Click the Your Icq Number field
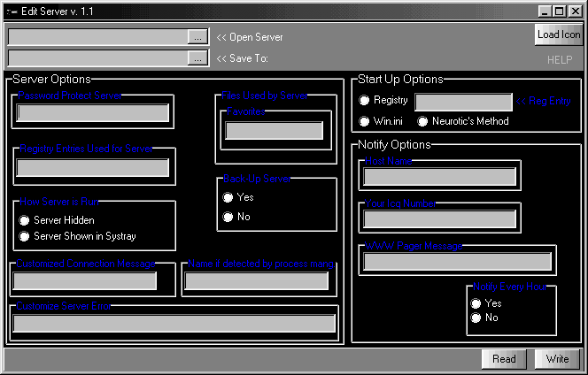588x375 pixels. click(x=439, y=218)
